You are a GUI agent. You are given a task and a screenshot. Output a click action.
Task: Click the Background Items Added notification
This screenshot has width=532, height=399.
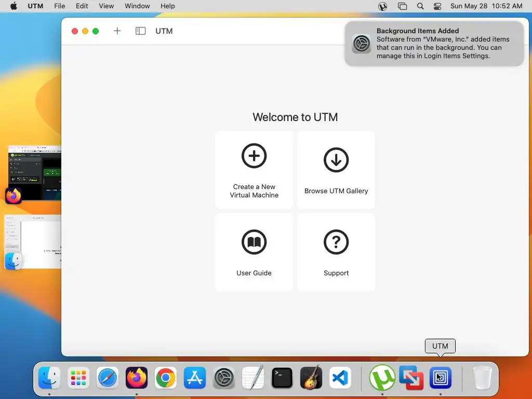434,44
